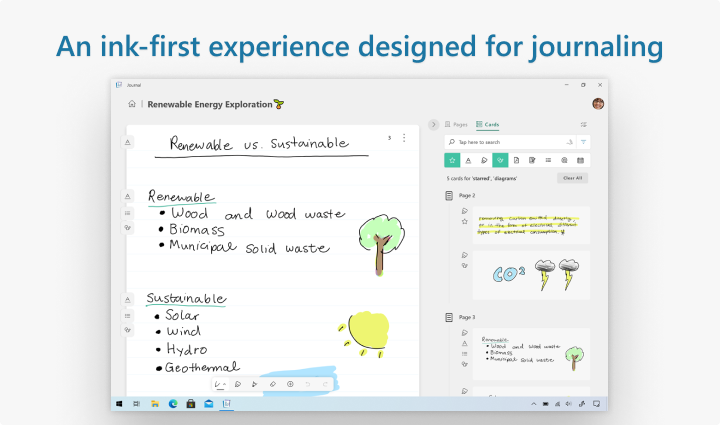The width and height of the screenshot is (720, 425).
Task: Open the Page 2 group header
Action: click(460, 196)
